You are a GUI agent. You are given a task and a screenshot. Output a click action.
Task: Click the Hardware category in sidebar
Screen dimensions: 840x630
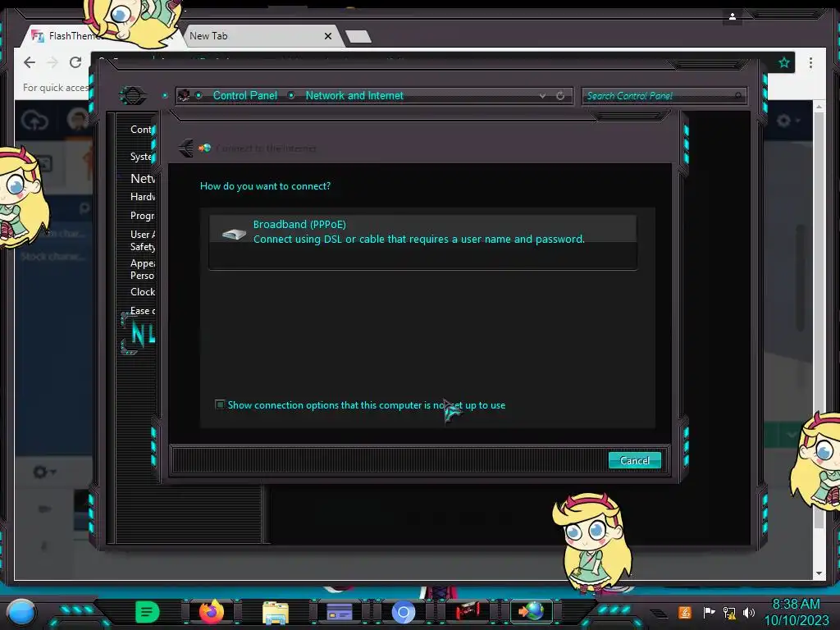click(x=143, y=197)
